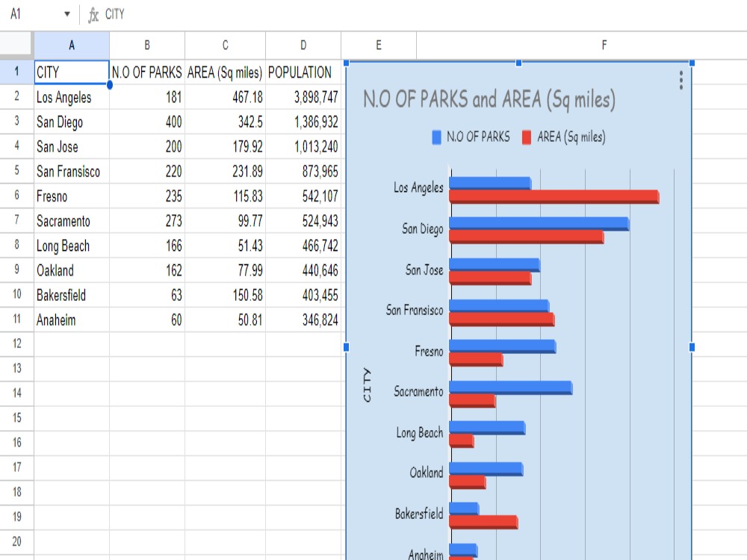Select row 20 header
747x560 pixels.
tap(16, 542)
